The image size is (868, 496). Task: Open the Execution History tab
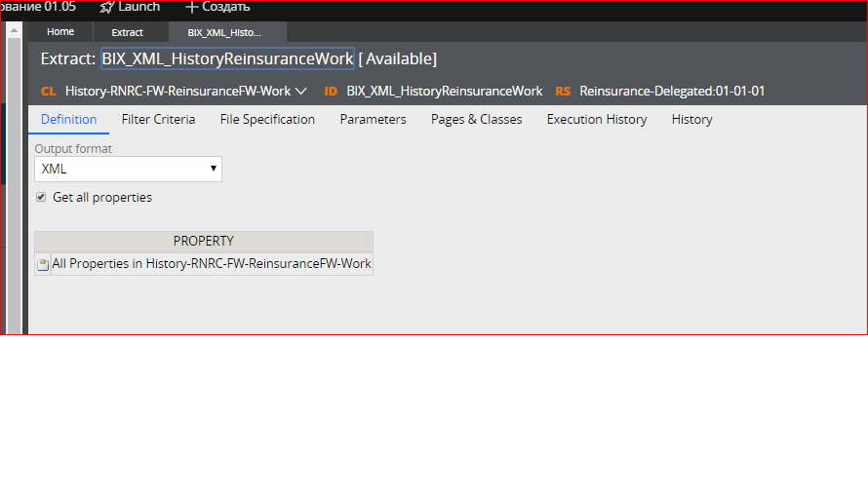pyautogui.click(x=597, y=120)
